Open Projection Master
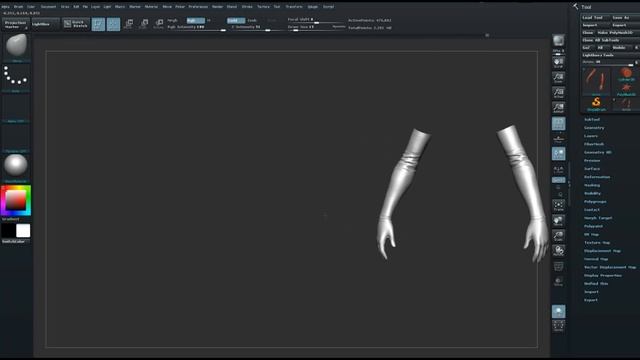The height and width of the screenshot is (360, 640). 16,24
